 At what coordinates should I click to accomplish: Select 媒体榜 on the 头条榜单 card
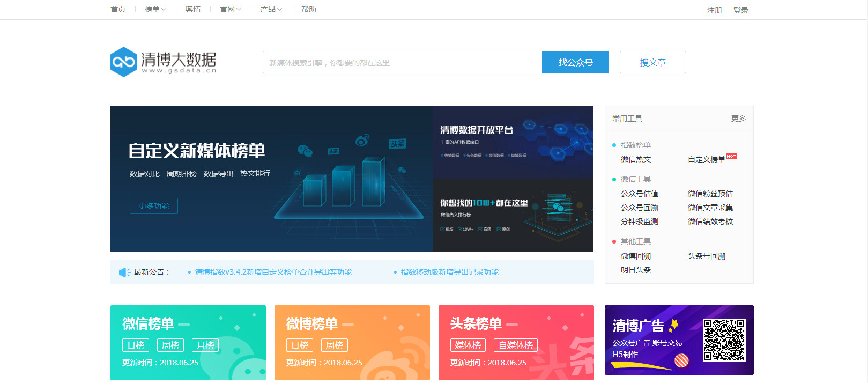468,345
